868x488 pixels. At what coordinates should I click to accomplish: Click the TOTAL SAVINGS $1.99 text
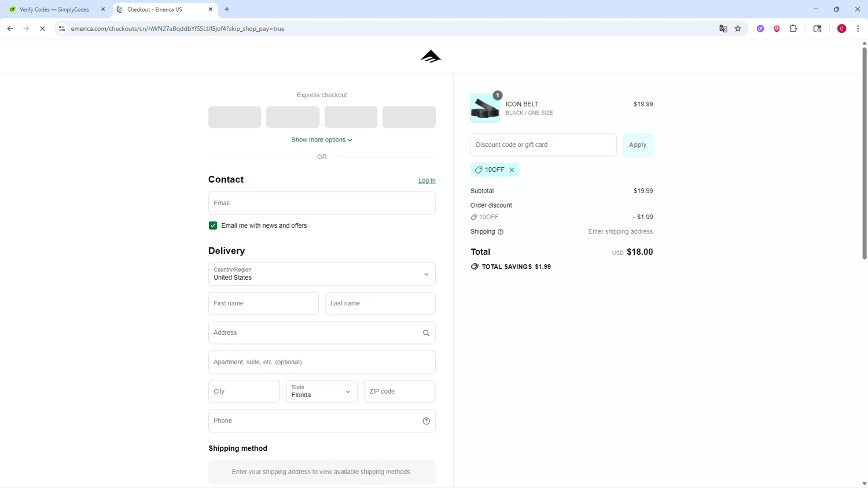click(x=516, y=267)
